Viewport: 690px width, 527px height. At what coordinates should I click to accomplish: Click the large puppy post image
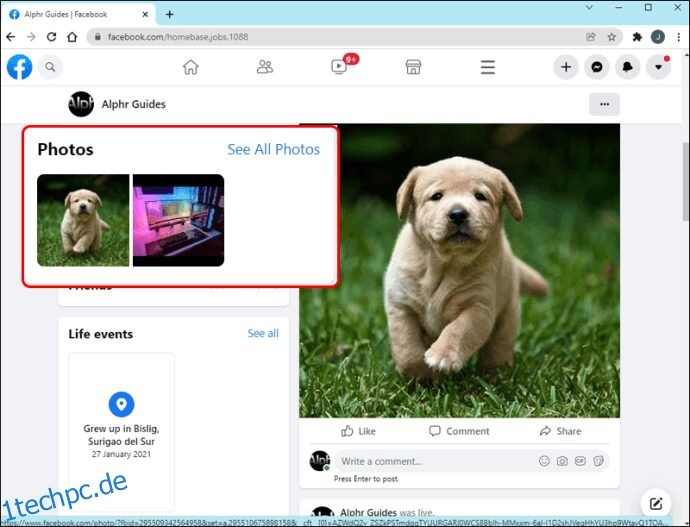[x=459, y=271]
